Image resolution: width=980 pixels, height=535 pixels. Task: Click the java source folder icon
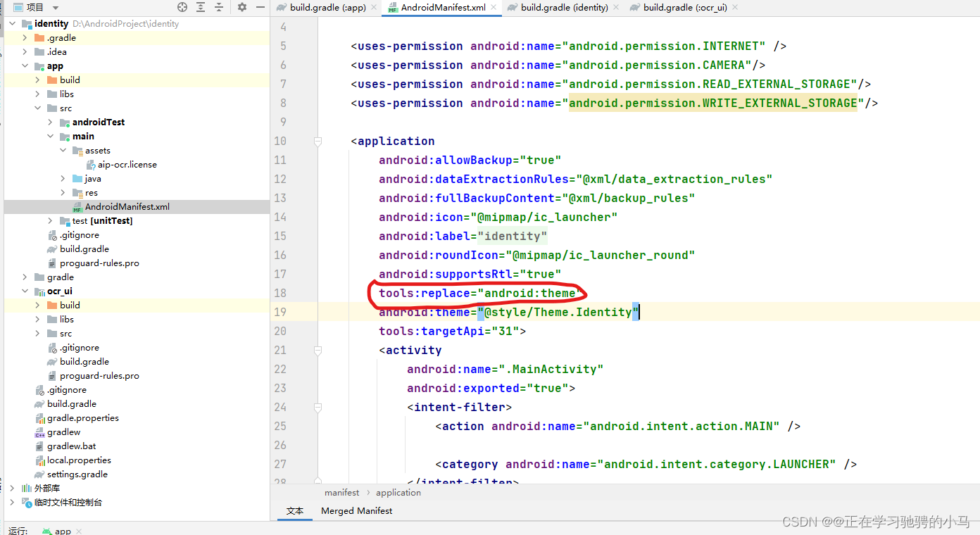pyautogui.click(x=77, y=179)
